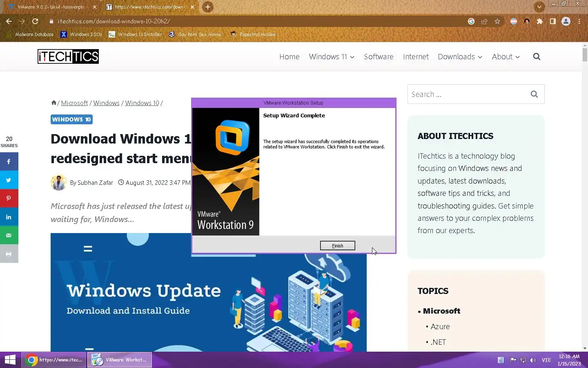Reload the current page
The height and width of the screenshot is (368, 588).
[35, 21]
